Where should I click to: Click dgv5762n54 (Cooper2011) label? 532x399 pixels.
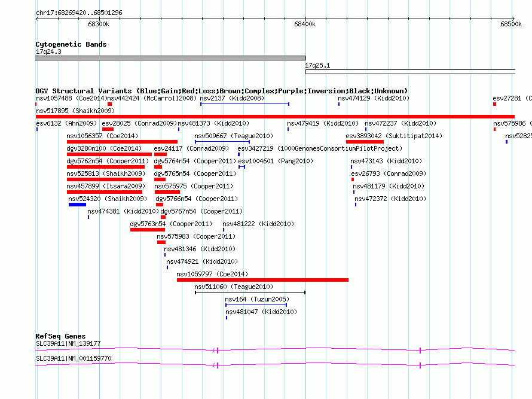108,161
